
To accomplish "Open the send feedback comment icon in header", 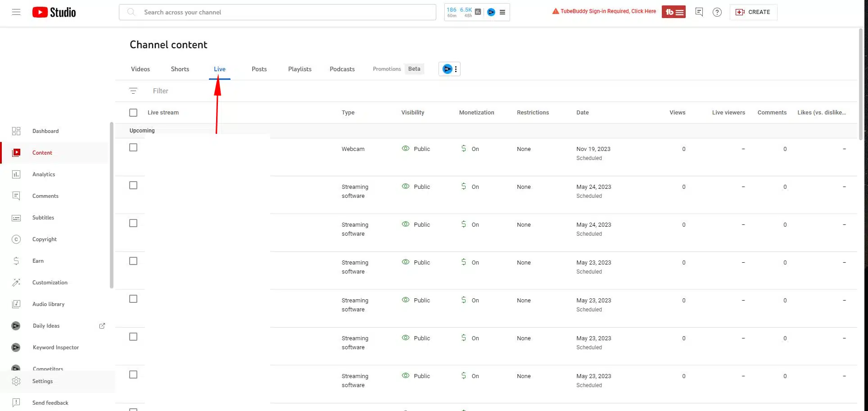I will pos(699,12).
